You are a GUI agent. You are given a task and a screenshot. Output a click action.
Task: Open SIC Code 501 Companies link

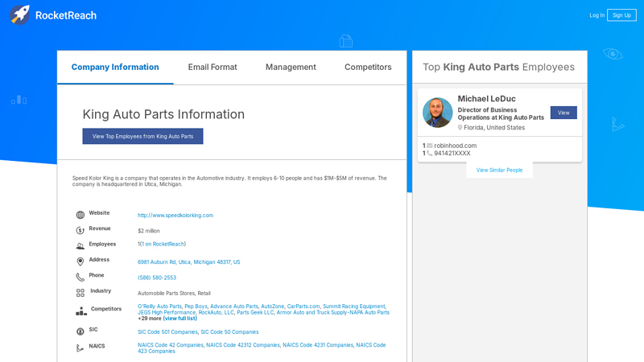click(167, 331)
